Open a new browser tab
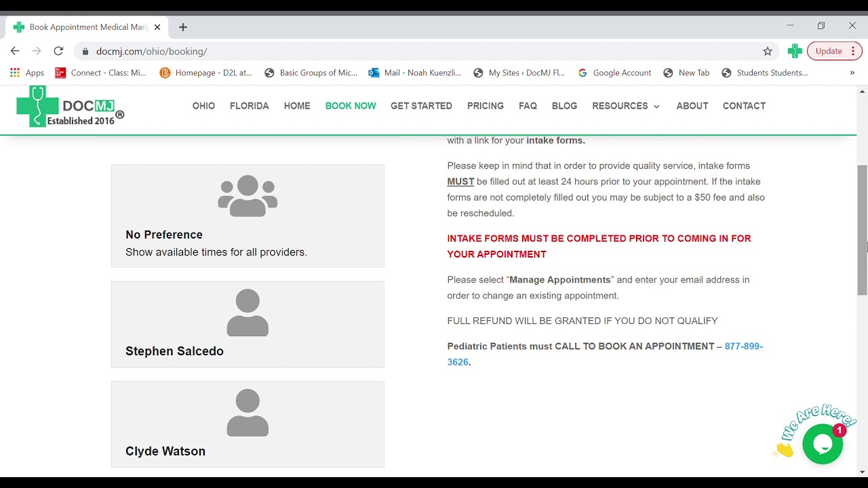The width and height of the screenshot is (868, 488). 183,27
